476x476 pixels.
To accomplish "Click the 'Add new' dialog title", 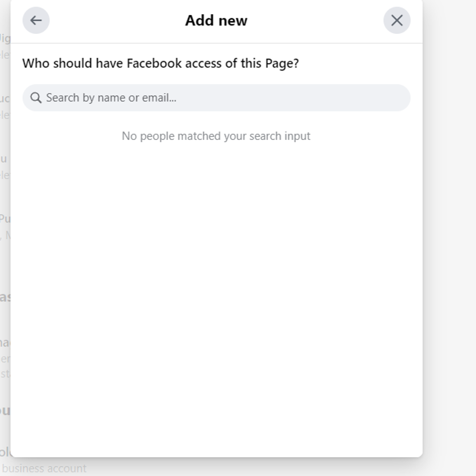I will pos(216,20).
